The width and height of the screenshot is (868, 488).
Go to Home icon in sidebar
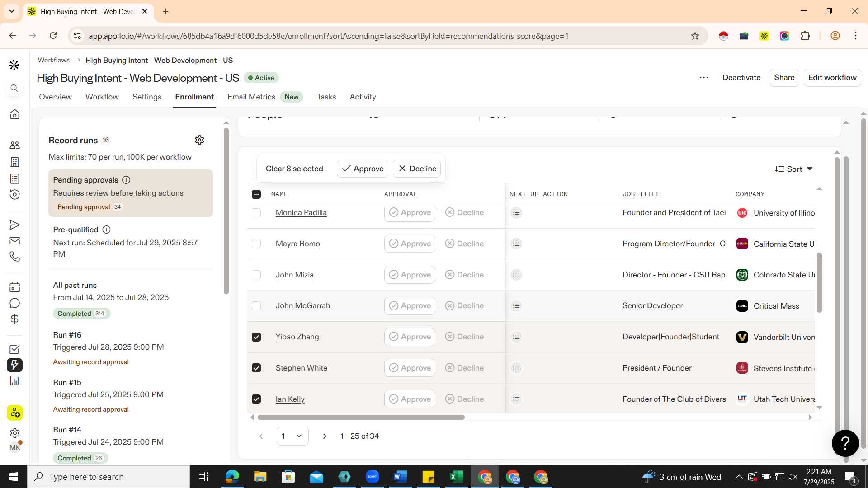click(x=14, y=114)
